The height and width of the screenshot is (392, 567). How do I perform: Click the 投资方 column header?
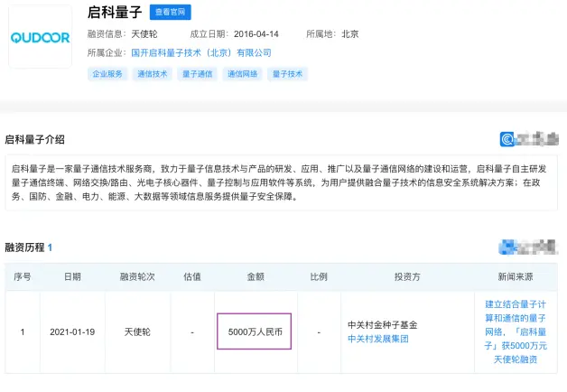pyautogui.click(x=407, y=277)
